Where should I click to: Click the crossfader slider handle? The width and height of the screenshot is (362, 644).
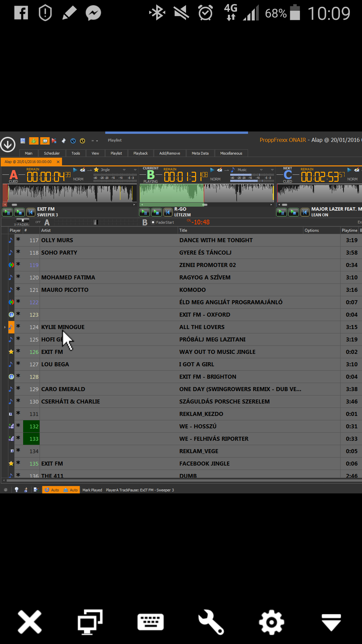pyautogui.click(x=95, y=222)
